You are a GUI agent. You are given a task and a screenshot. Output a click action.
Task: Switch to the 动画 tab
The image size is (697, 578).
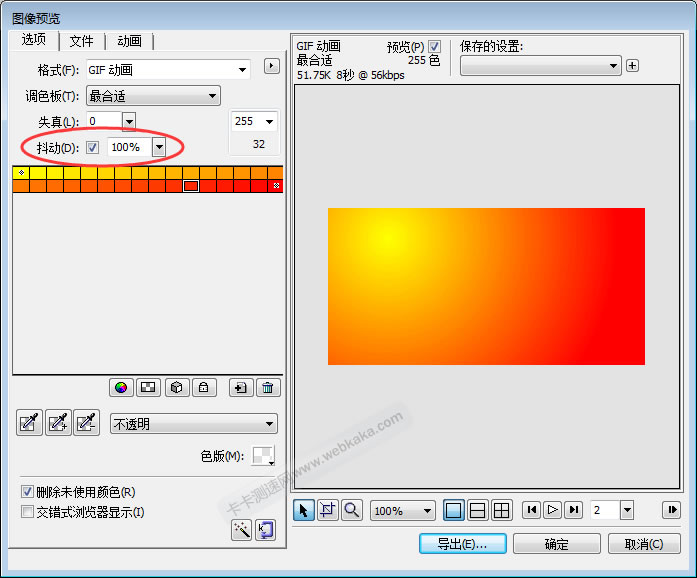[x=129, y=41]
